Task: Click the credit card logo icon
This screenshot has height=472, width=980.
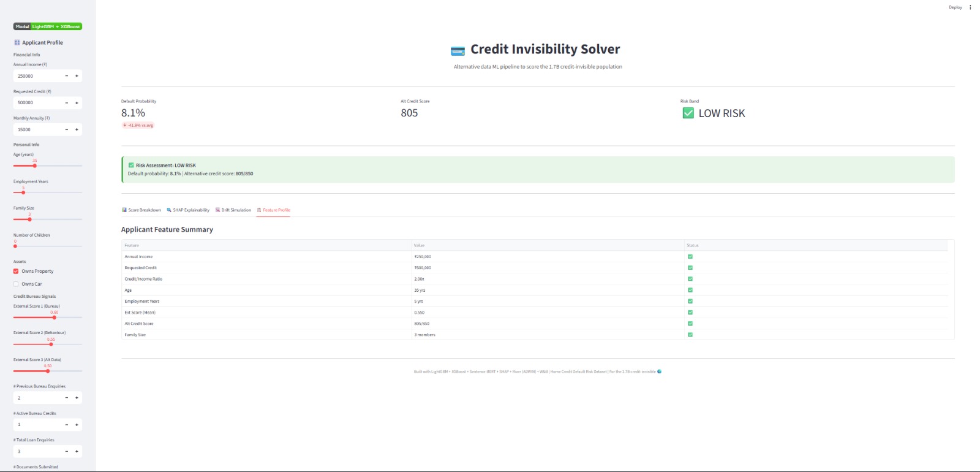Action: click(458, 50)
